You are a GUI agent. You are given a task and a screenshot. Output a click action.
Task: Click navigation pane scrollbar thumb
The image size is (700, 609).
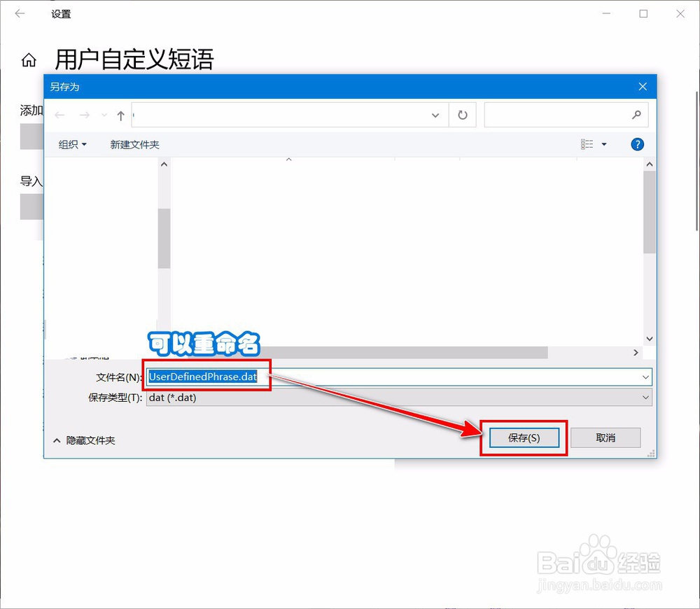pos(164,239)
